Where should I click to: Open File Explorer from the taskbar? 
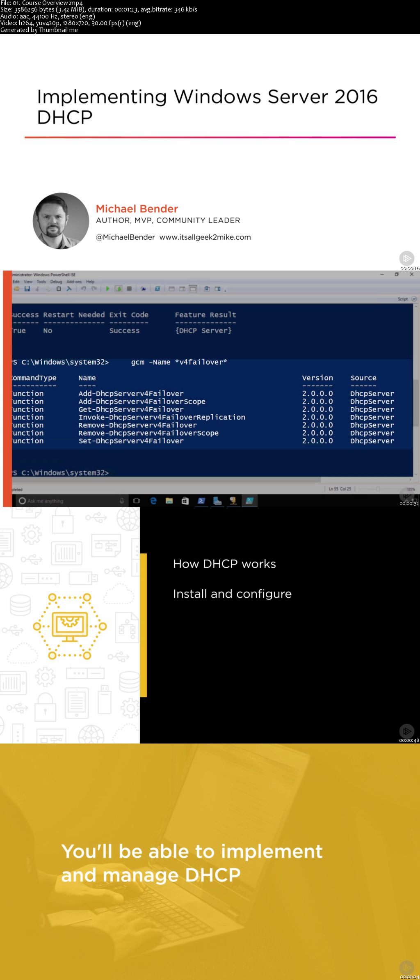(169, 500)
